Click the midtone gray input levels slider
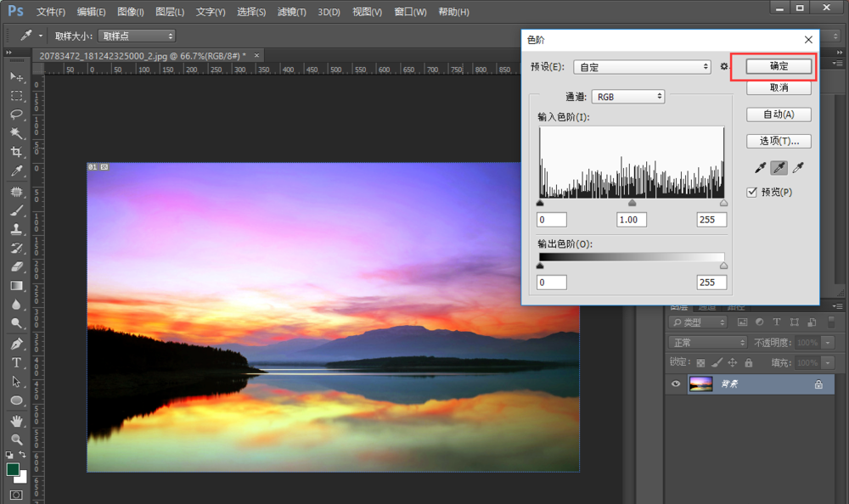 click(x=632, y=204)
